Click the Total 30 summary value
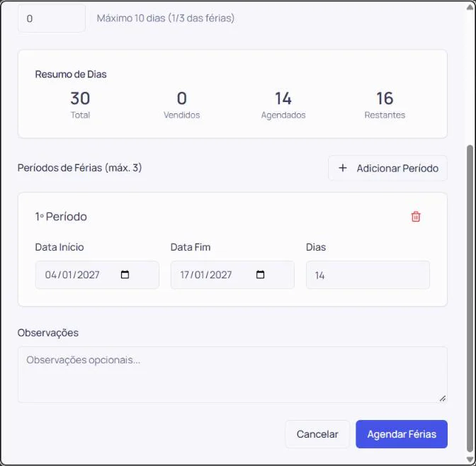 80,98
